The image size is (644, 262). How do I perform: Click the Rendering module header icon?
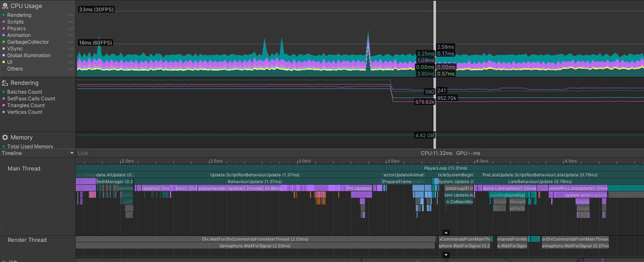[5, 83]
